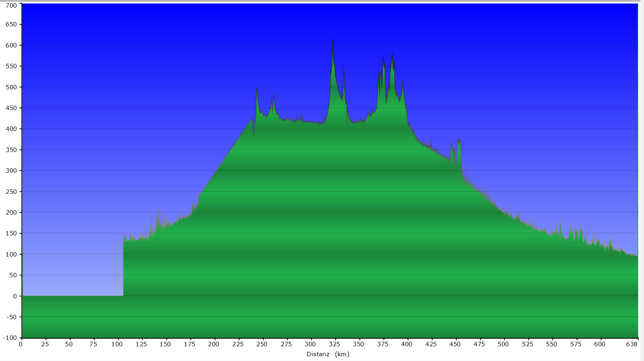Viewport: 644px width, 361px height.
Task: Click the 225 km distance label
Action: [x=238, y=344]
